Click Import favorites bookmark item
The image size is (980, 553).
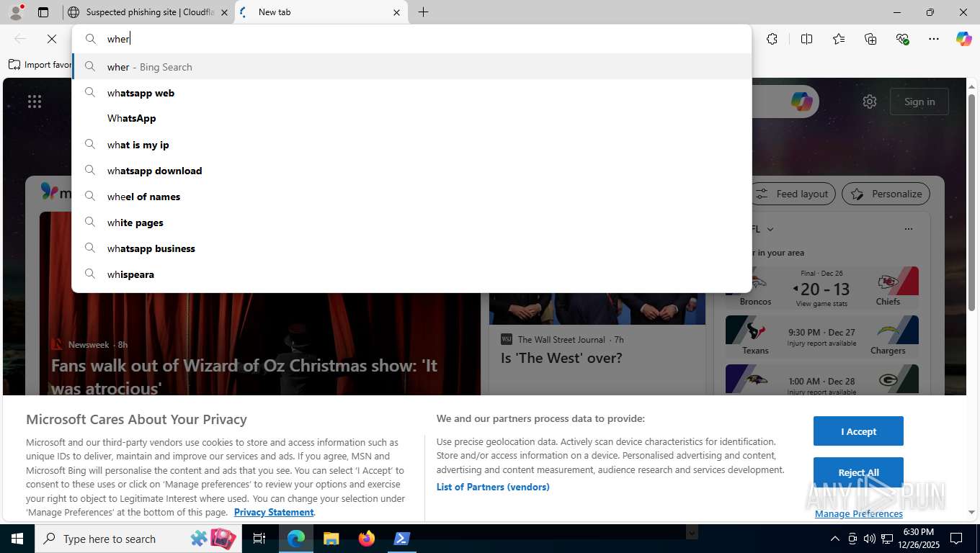tap(40, 65)
